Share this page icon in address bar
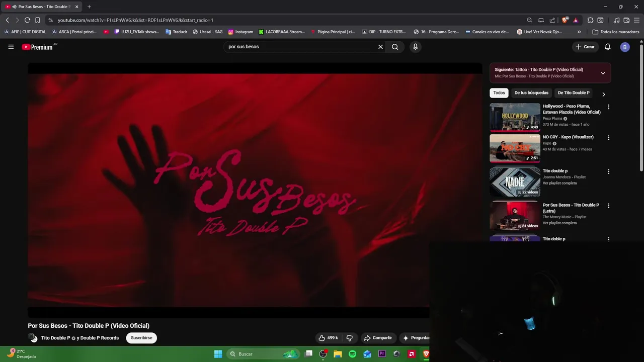 pyautogui.click(x=552, y=20)
